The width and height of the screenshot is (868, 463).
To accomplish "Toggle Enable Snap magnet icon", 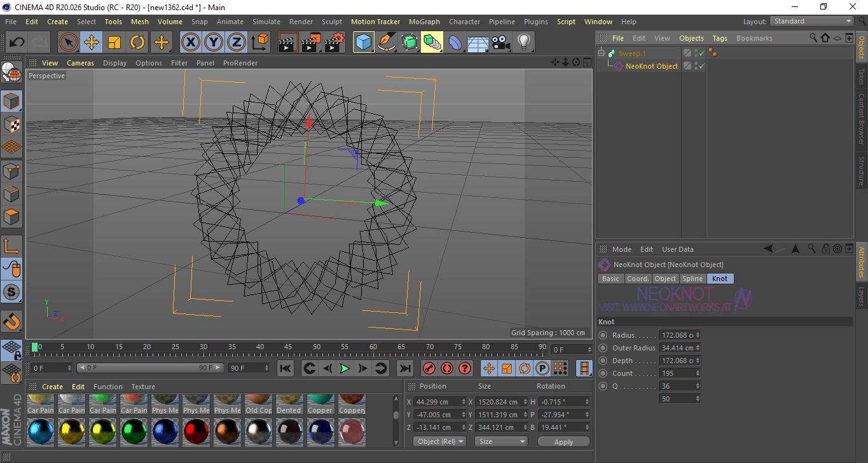I will point(11,321).
